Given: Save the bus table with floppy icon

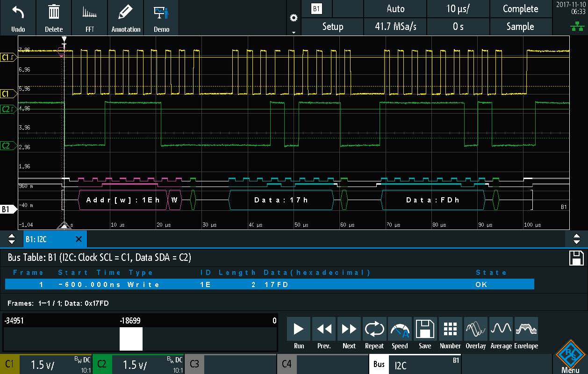Looking at the screenshot, I should pos(576,258).
